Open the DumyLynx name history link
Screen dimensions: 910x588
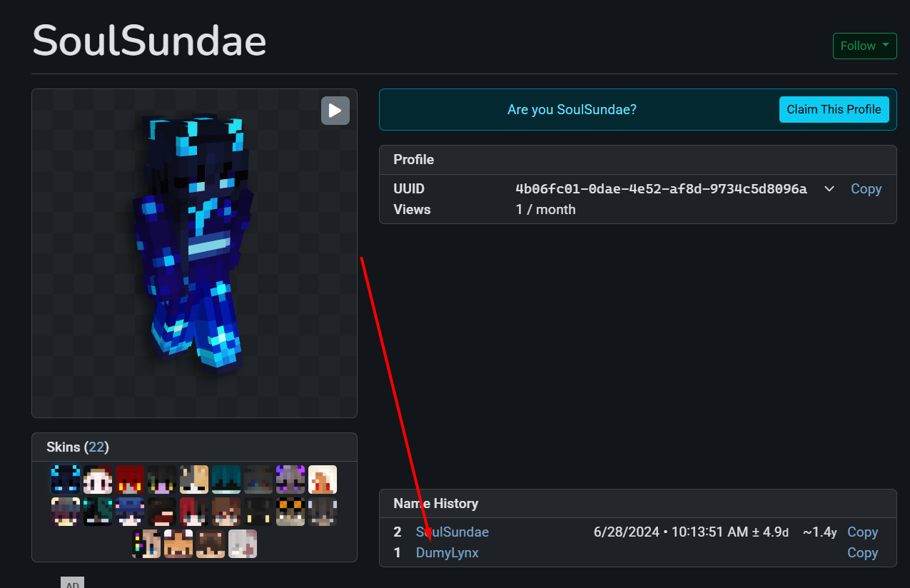[x=447, y=553]
